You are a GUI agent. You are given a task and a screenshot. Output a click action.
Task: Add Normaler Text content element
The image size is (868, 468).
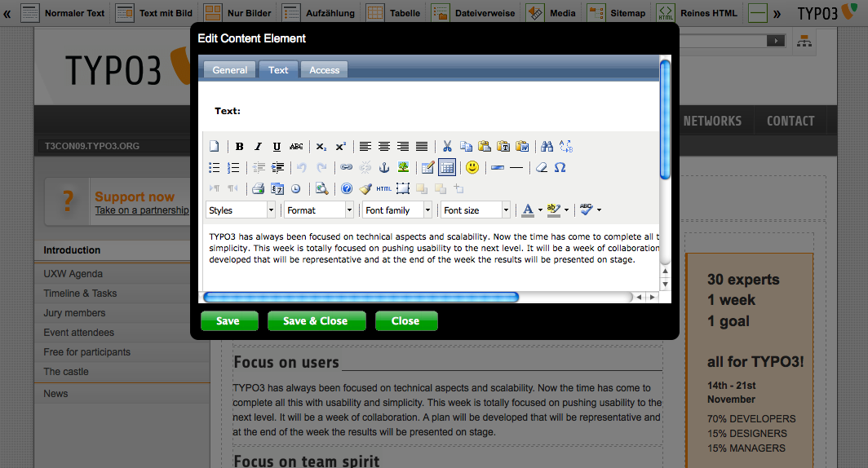click(63, 13)
